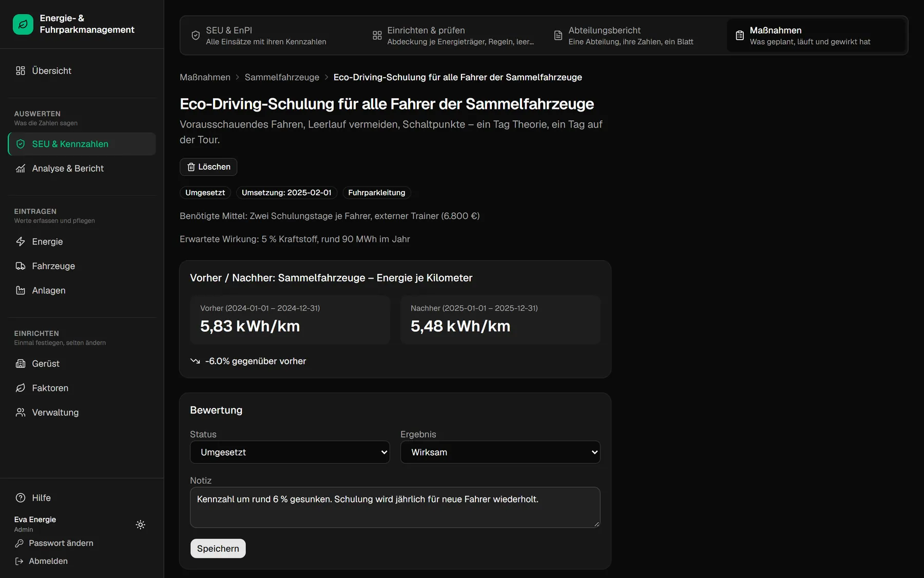The width and height of the screenshot is (924, 578).
Task: Click the 5,83 kWh/km Vorher value
Action: (250, 326)
